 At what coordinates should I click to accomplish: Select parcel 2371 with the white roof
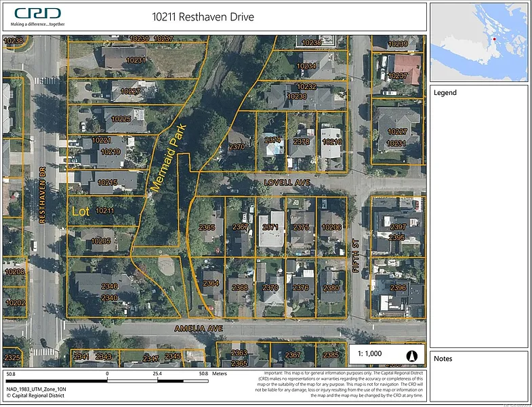270,228
